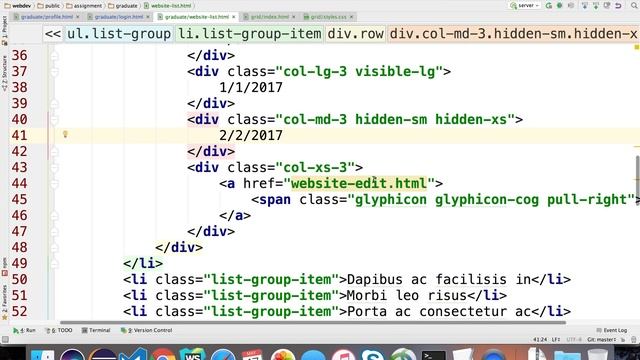Collapse the fold marker at line 43
640x360 pixels.
[54, 168]
